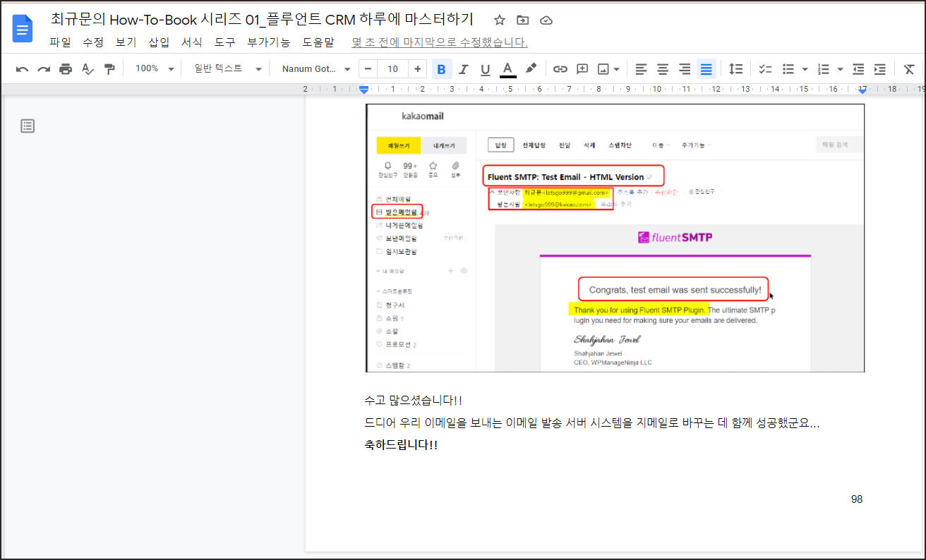926x560 pixels.
Task: Open the Nanum Got... font dropdown
Action: point(315,69)
